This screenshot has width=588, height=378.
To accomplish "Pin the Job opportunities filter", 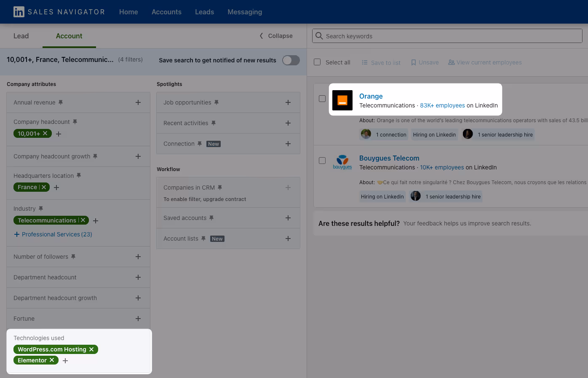I will click(216, 102).
